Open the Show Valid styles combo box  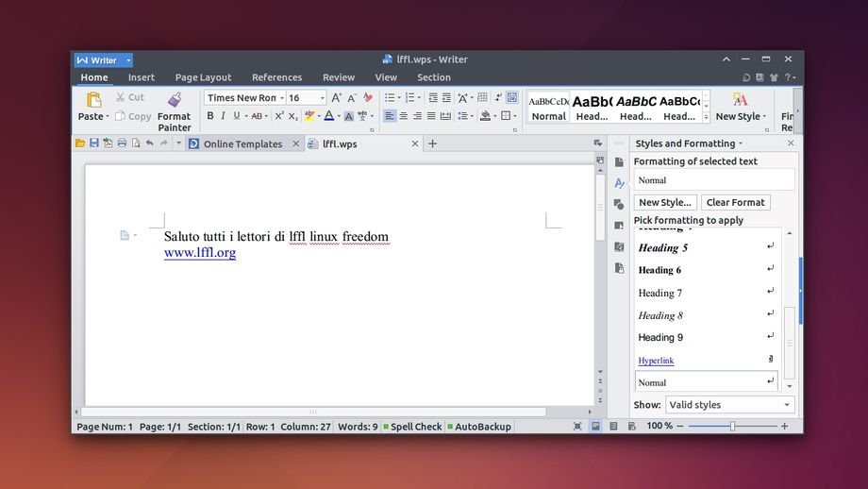click(729, 405)
